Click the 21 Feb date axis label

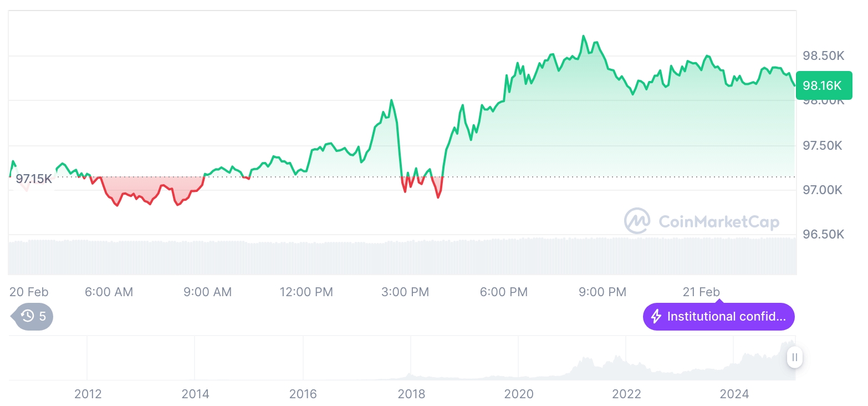pos(701,292)
